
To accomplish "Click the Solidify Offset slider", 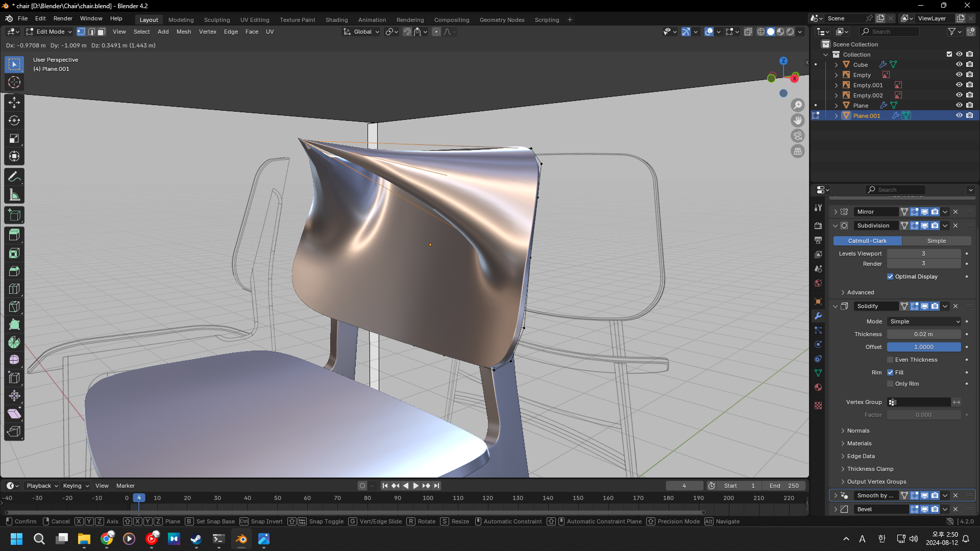I will coord(923,347).
